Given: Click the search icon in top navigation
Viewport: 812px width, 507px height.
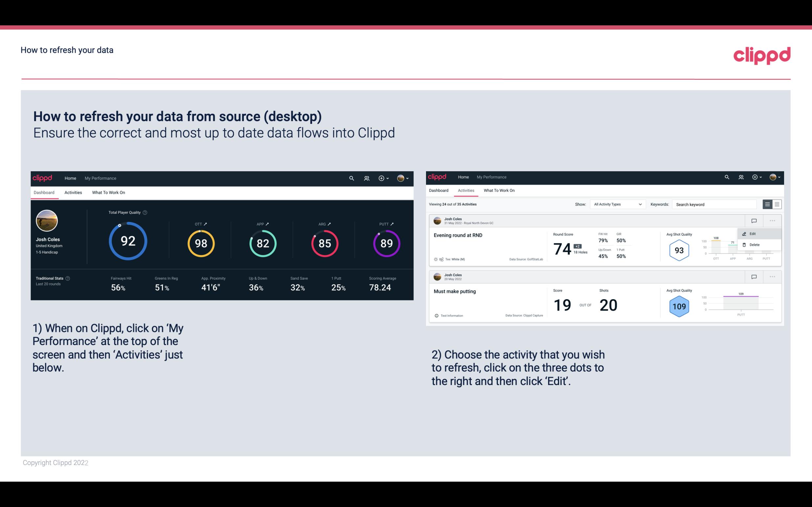Looking at the screenshot, I should [351, 177].
